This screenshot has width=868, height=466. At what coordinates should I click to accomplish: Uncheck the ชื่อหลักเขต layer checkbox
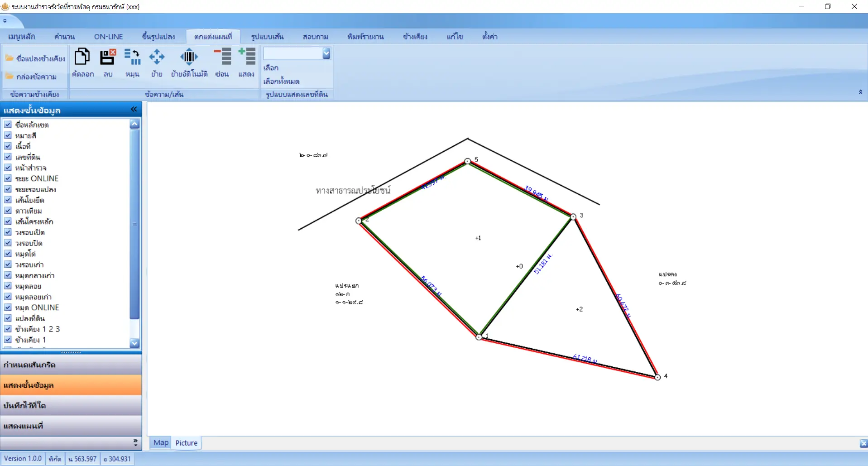point(8,125)
